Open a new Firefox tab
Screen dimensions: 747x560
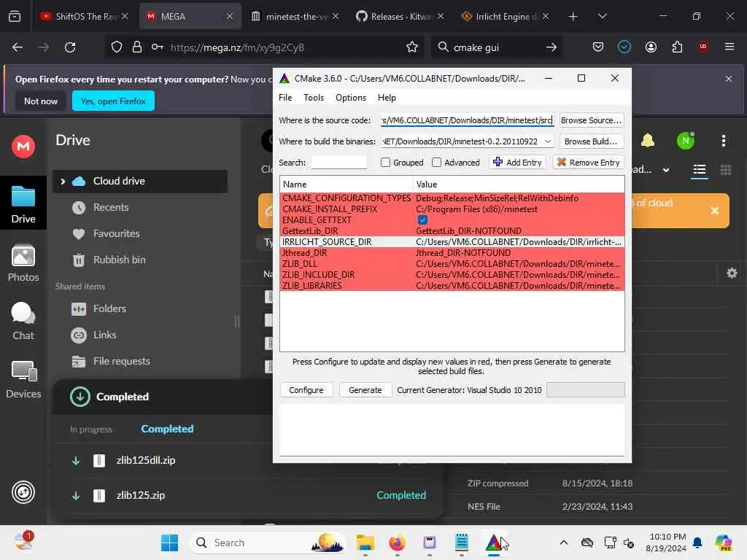(x=573, y=17)
